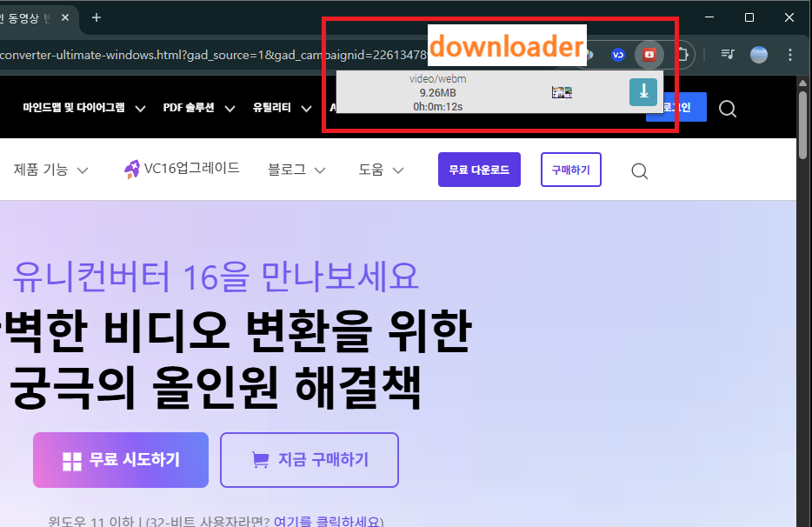Click the search icon in white navbar
The height and width of the screenshot is (527, 812).
coord(640,171)
